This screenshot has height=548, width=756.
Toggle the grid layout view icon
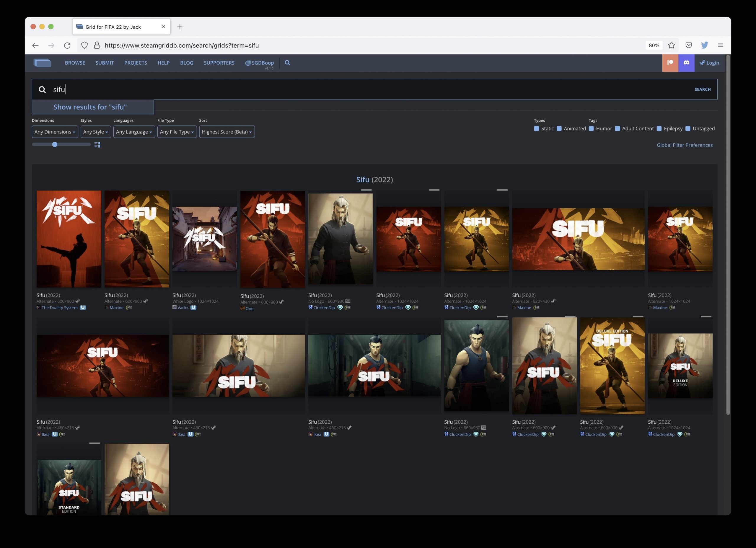click(97, 145)
